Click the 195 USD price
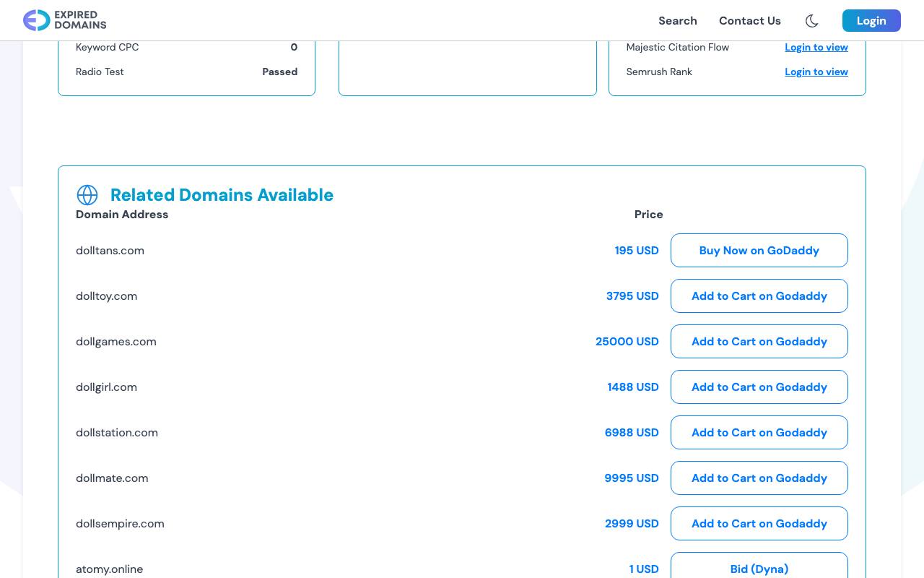The image size is (924, 578). [x=637, y=251]
